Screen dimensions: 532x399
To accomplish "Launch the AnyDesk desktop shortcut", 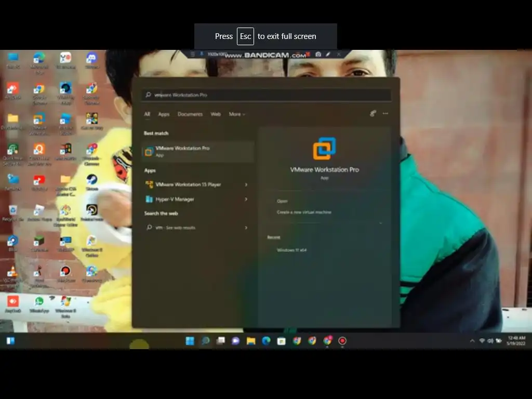I will click(x=13, y=91).
